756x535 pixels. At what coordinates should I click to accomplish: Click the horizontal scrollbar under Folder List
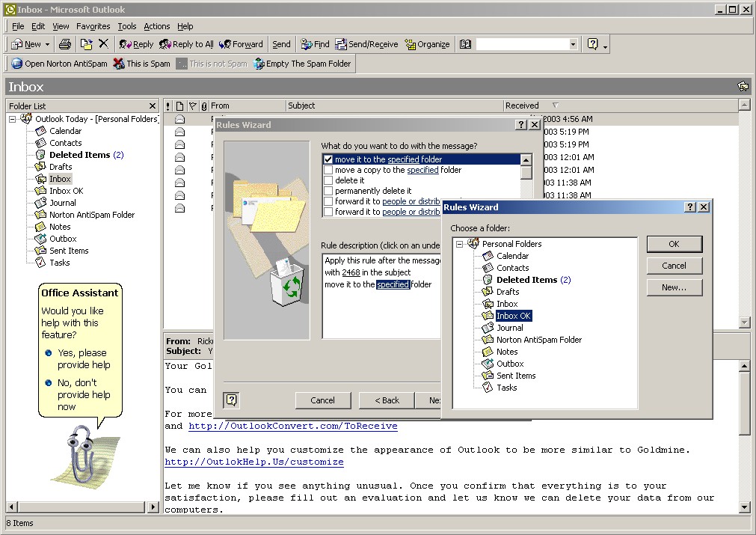tap(82, 507)
